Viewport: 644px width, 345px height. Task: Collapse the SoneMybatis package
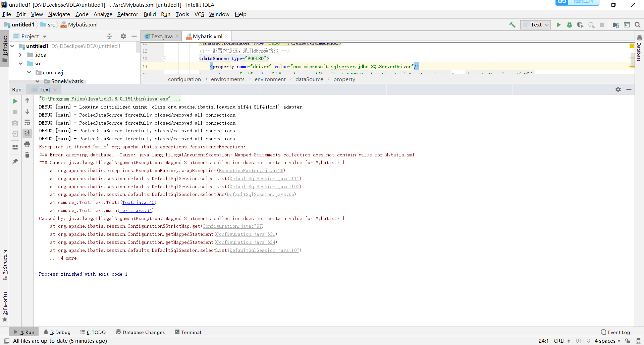[38, 81]
